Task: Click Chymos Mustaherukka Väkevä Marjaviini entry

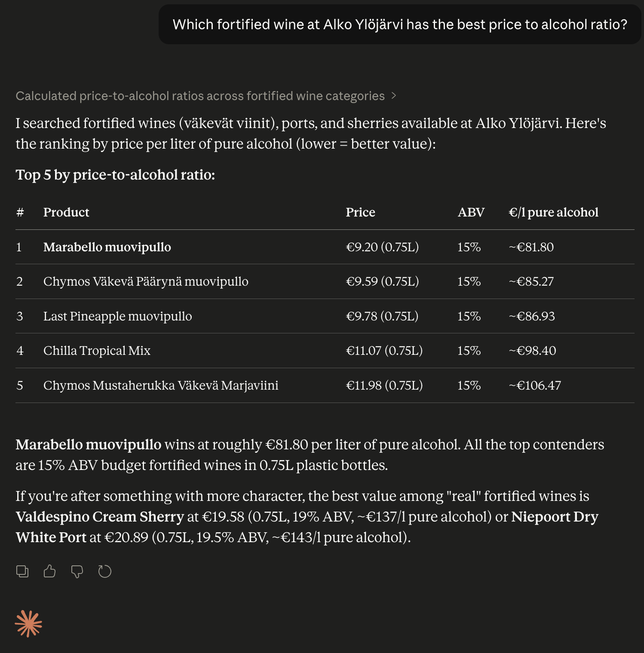Action: pyautogui.click(x=161, y=385)
